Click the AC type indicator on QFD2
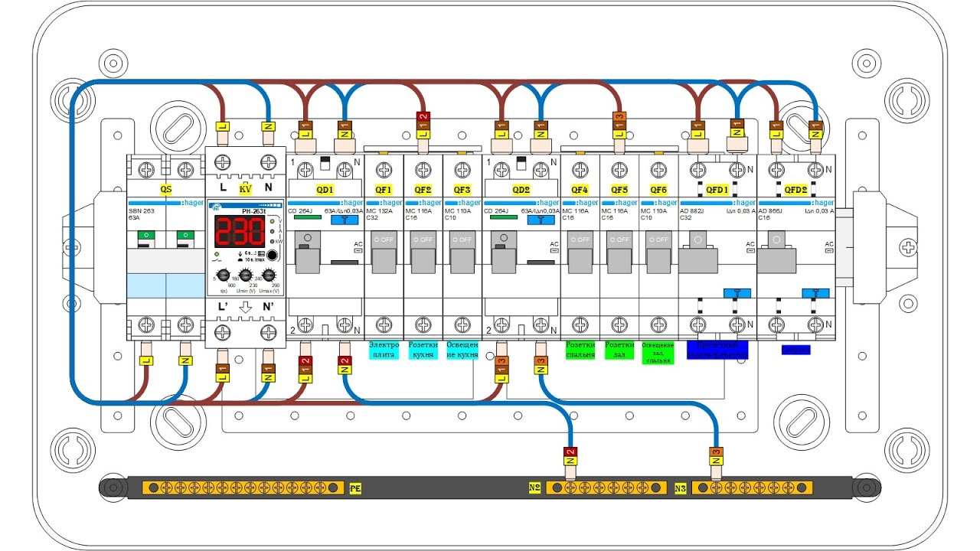 (828, 247)
